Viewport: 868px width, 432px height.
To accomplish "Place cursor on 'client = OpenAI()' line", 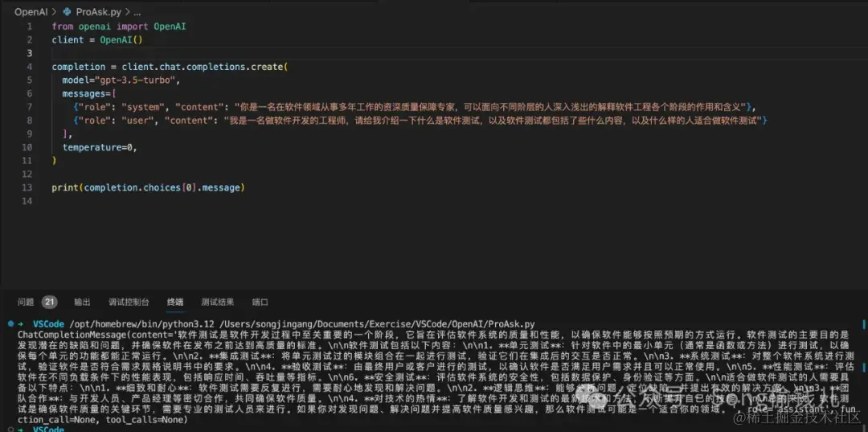I will coord(97,40).
